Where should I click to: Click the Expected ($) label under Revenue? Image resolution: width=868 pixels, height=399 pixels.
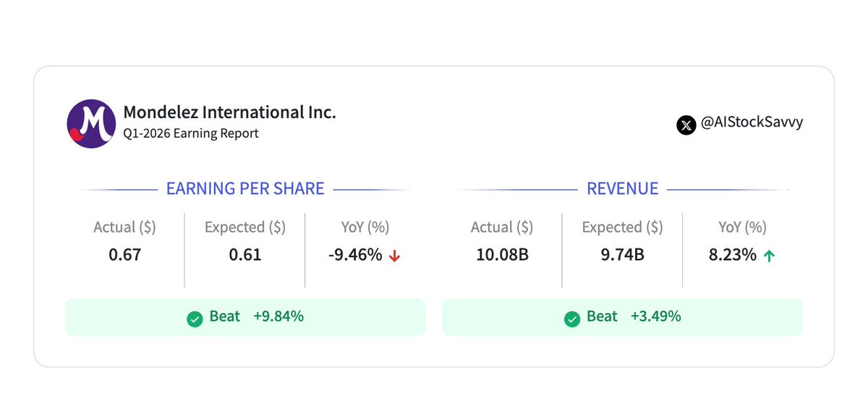(622, 227)
